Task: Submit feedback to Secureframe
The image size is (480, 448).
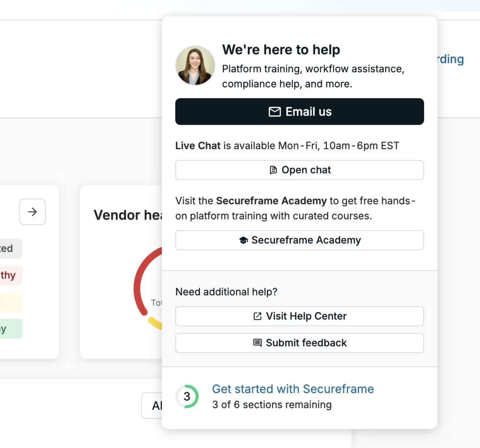Action: 299,343
